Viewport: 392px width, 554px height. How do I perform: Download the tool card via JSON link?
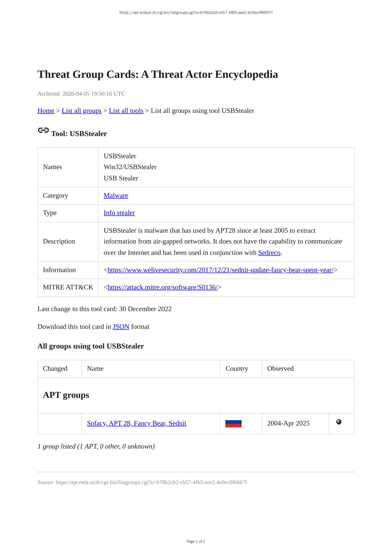click(121, 327)
